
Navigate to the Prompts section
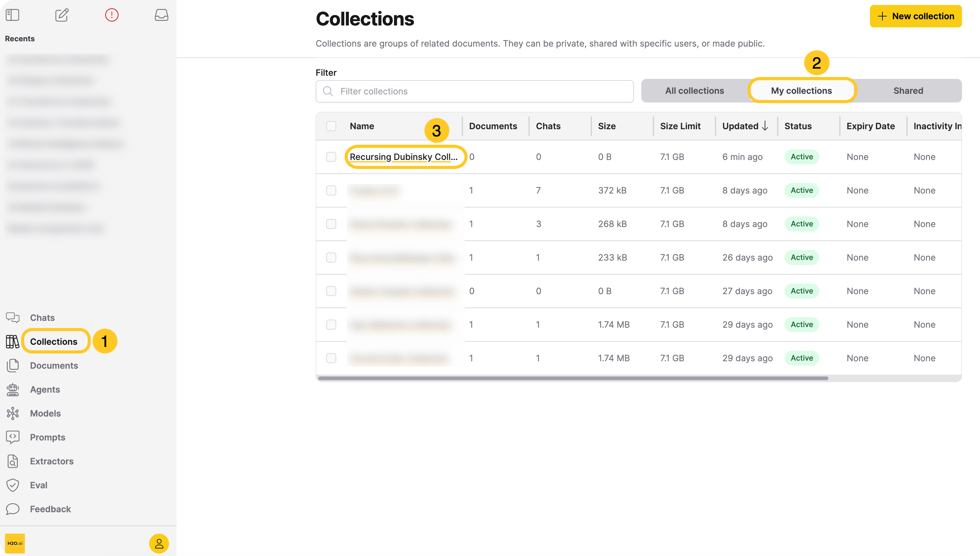47,437
